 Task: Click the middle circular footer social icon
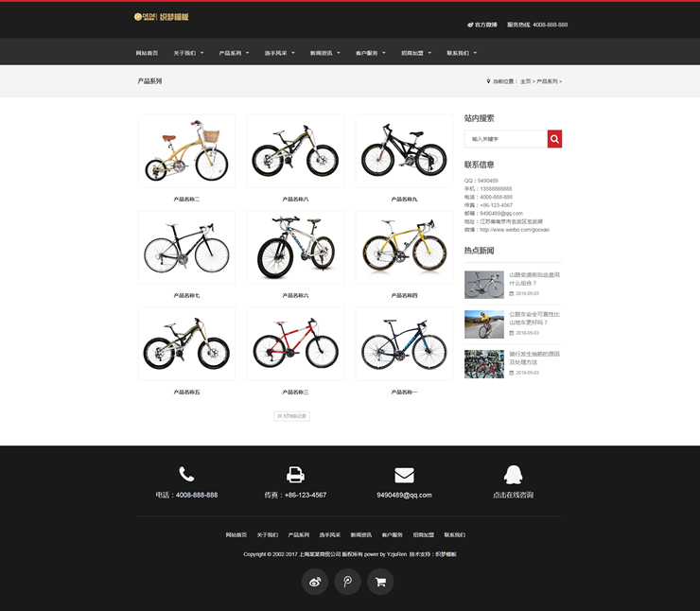click(x=348, y=582)
